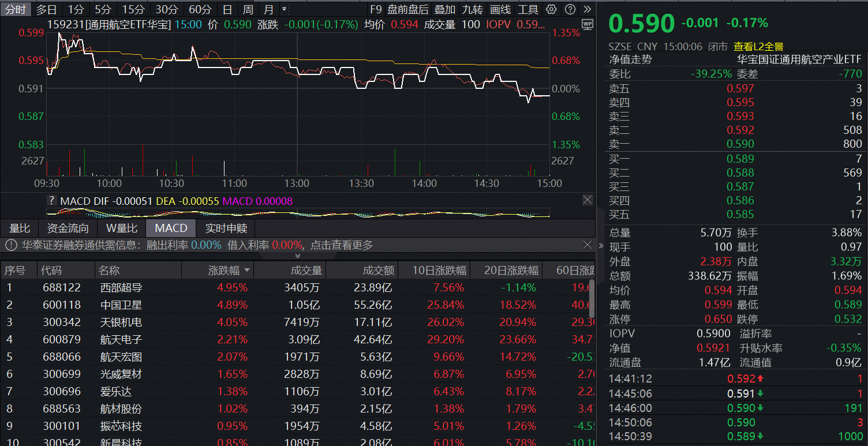Image resolution: width=868 pixels, height=446 pixels.
Task: Collapse right quote panel side arrow
Action: [x=601, y=245]
